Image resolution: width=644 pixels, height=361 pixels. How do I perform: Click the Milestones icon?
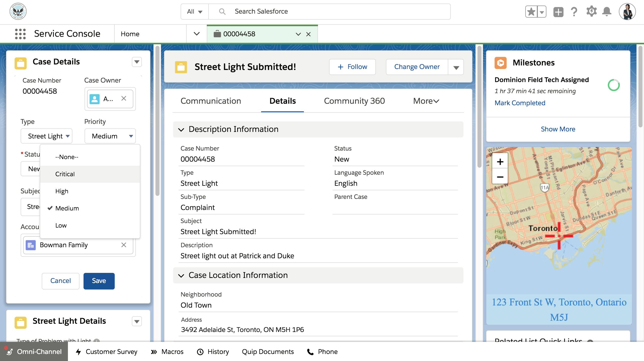pyautogui.click(x=501, y=63)
